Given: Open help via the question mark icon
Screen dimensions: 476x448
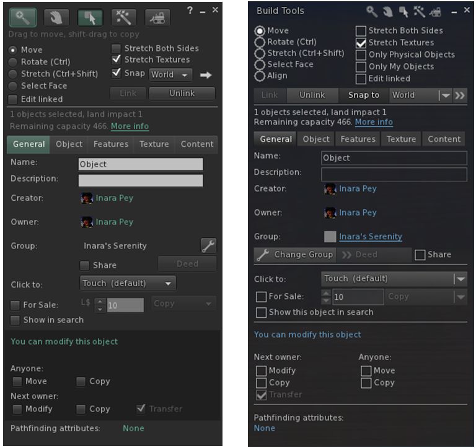Looking at the screenshot, I should (x=190, y=11).
